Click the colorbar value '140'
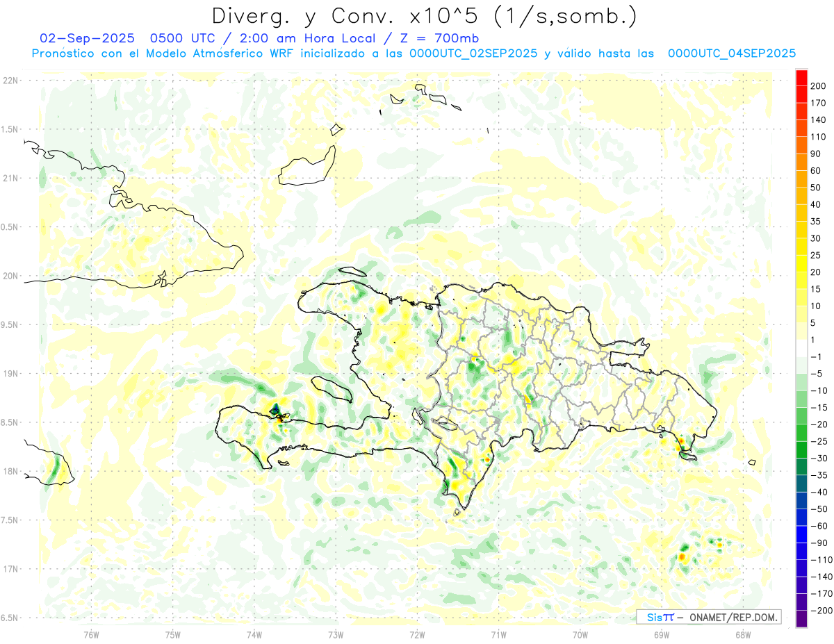 (x=819, y=119)
